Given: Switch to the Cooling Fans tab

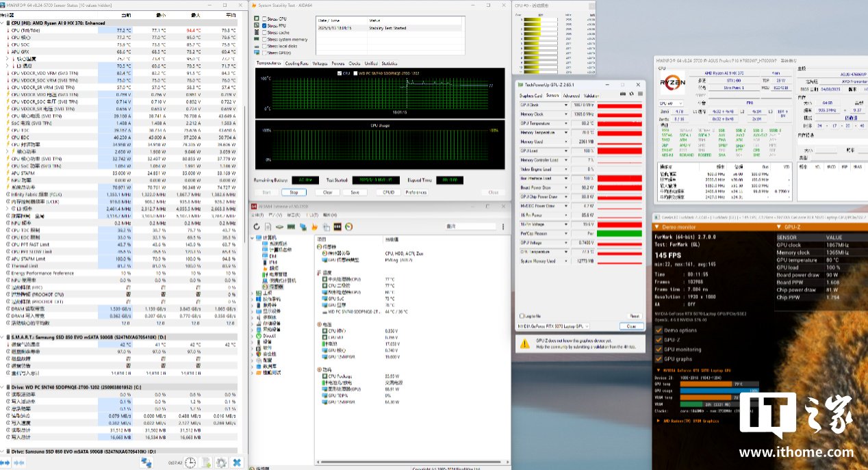Looking at the screenshot, I should pyautogui.click(x=297, y=64).
